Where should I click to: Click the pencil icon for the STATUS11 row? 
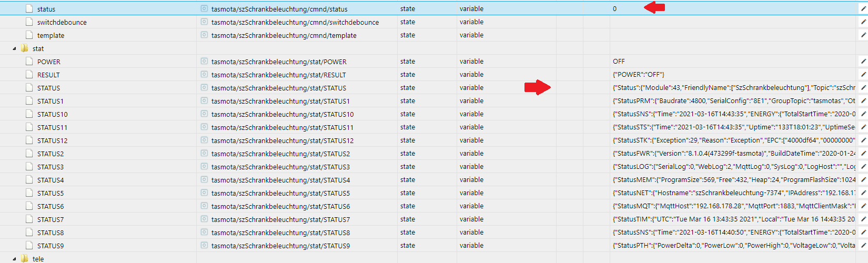click(863, 127)
